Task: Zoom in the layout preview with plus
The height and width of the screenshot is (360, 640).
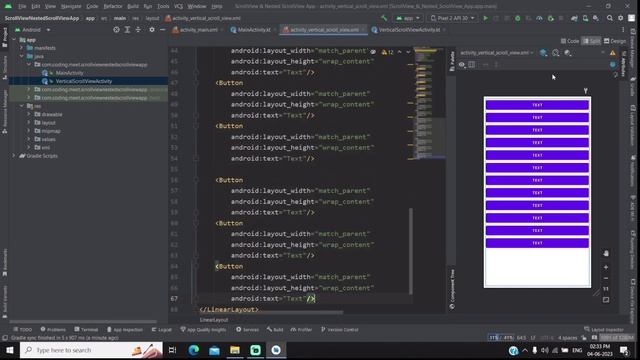Action: pos(606,267)
